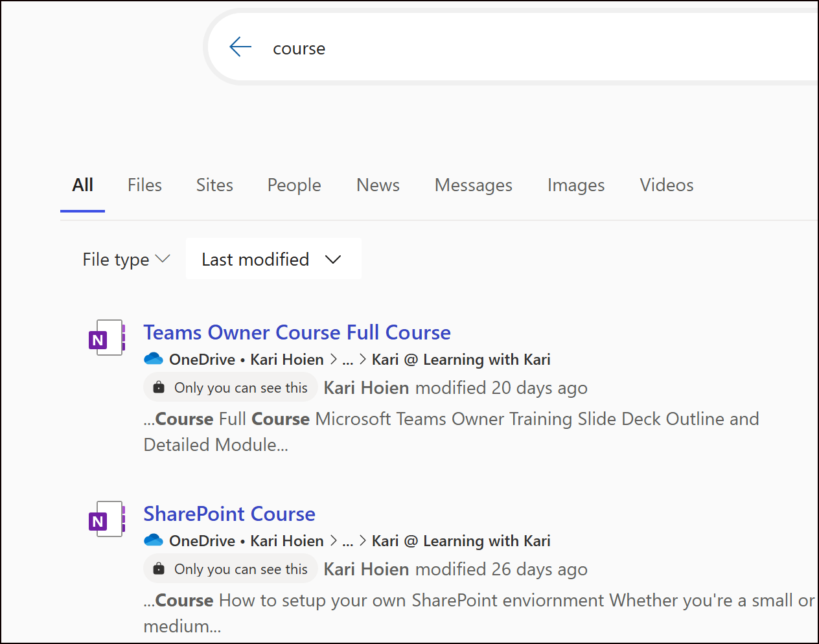The width and height of the screenshot is (819, 644).
Task: Click the search input field containing 'course'
Action: (x=518, y=49)
